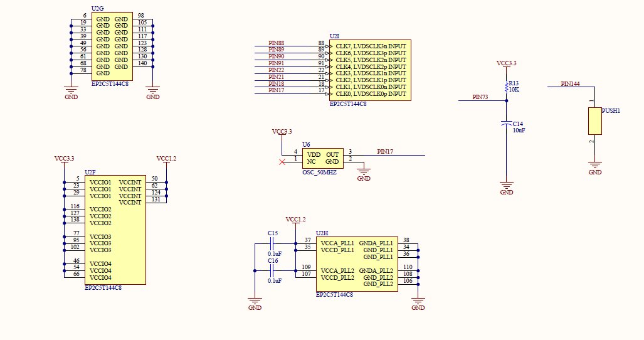Screen dimensions: 644x340
Task: Click the GNDA_PLL1 pin name
Action: (x=376, y=243)
